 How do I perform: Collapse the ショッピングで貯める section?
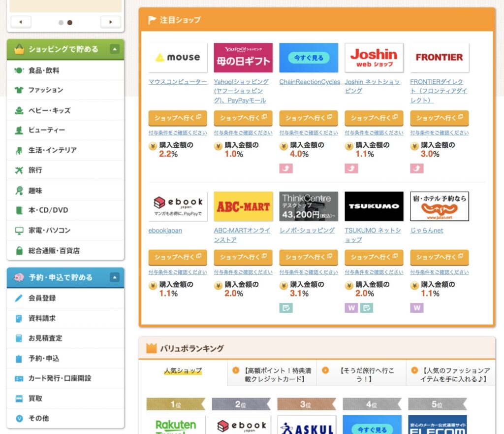114,49
